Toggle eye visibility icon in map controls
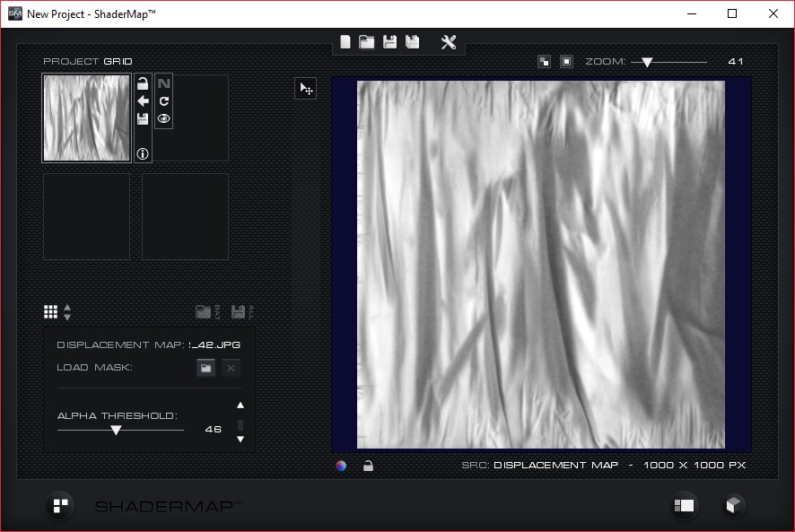This screenshot has width=795, height=532. coord(164,118)
